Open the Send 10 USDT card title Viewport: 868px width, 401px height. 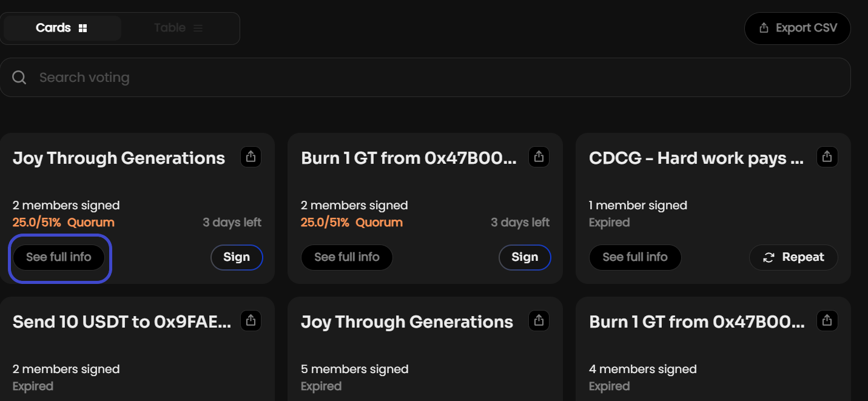coord(122,322)
